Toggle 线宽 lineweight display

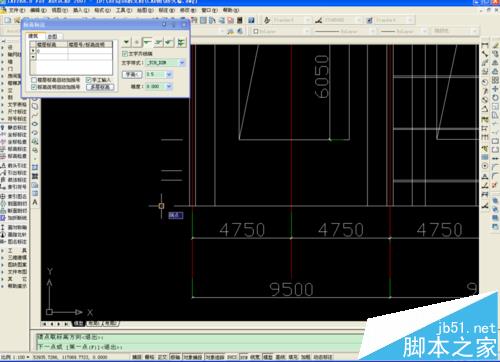[x=255, y=357]
